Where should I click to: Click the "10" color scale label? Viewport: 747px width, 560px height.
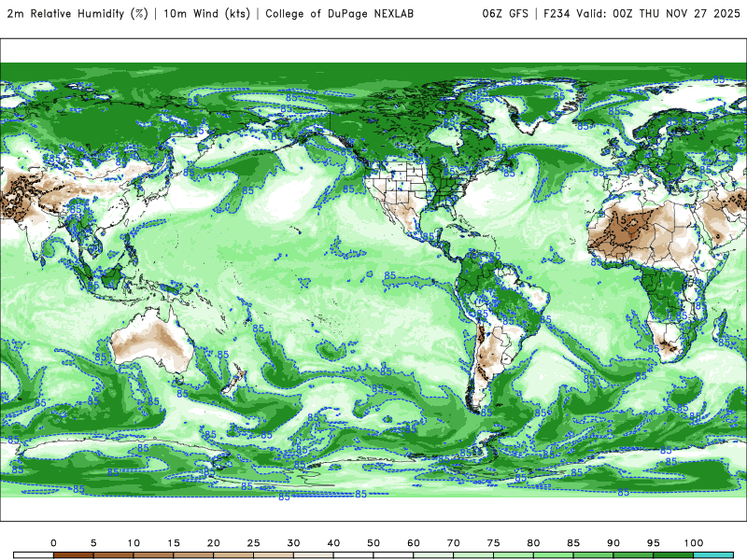coord(134,543)
